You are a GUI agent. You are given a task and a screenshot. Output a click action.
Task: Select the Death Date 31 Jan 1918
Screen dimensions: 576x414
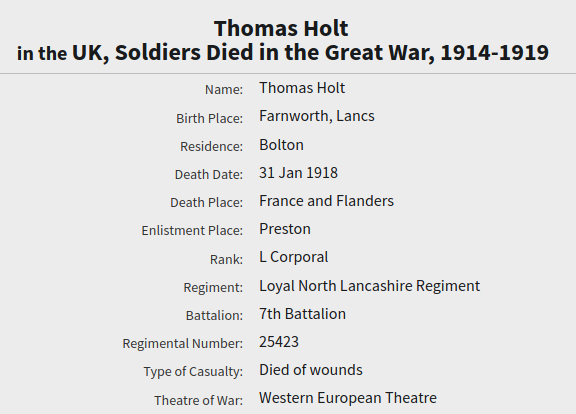click(298, 173)
